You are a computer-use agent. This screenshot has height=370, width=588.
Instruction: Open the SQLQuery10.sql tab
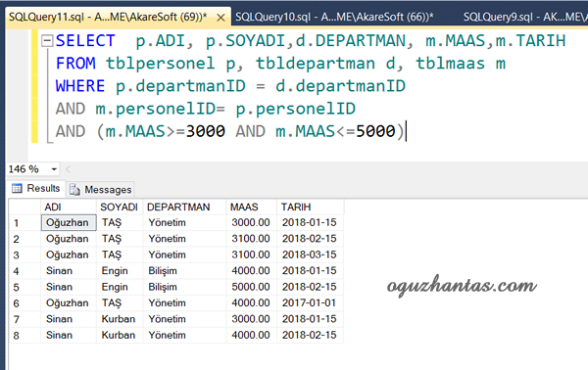point(334,18)
